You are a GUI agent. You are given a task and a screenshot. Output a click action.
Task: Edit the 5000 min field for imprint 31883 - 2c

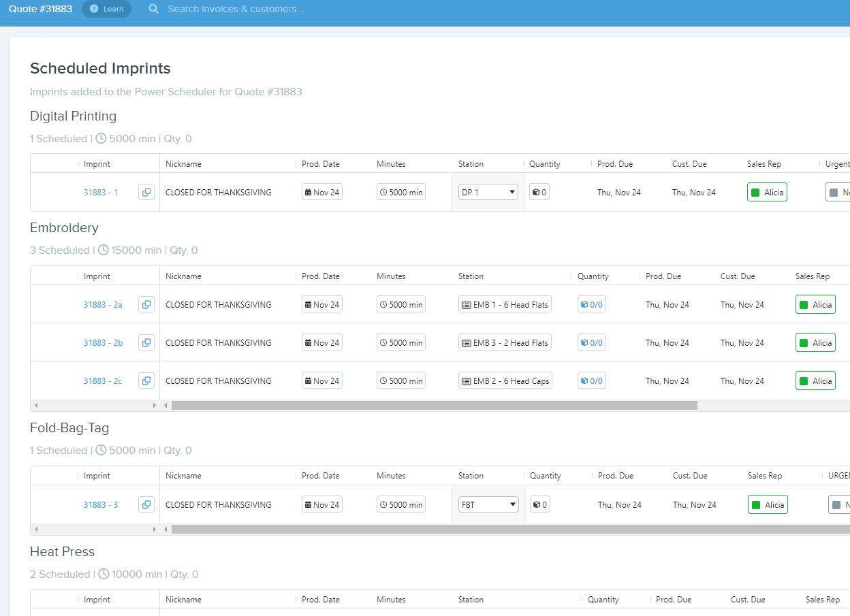click(401, 380)
